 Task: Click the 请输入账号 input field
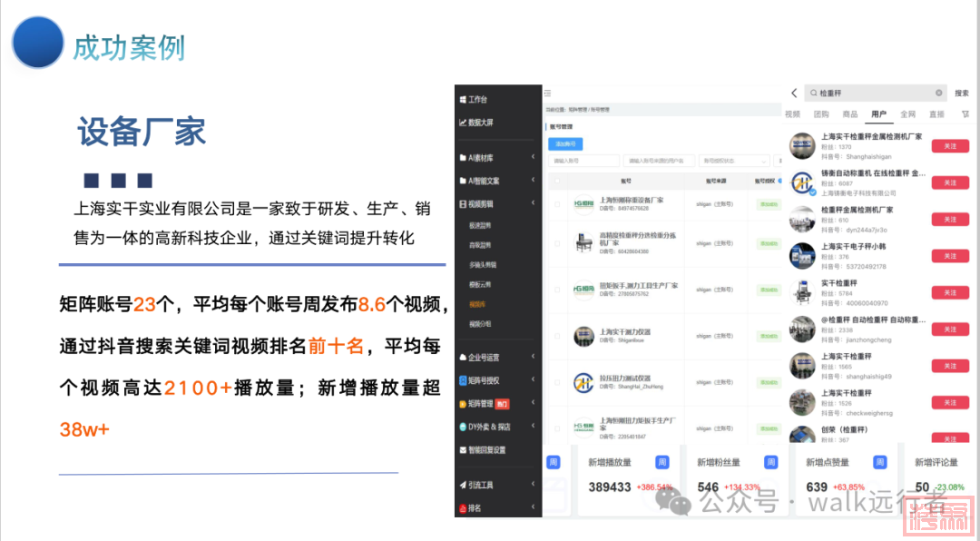(x=583, y=161)
